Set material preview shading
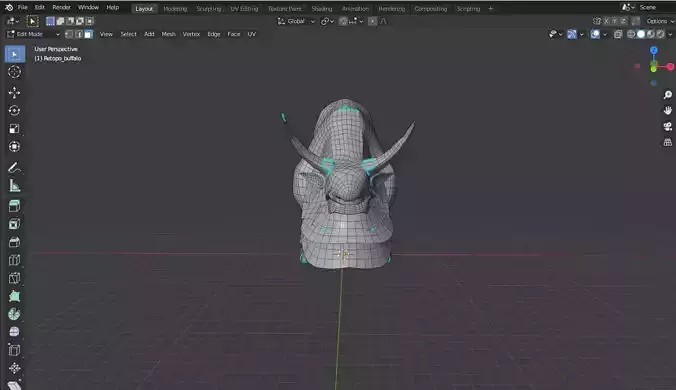The height and width of the screenshot is (390, 676). pyautogui.click(x=651, y=34)
